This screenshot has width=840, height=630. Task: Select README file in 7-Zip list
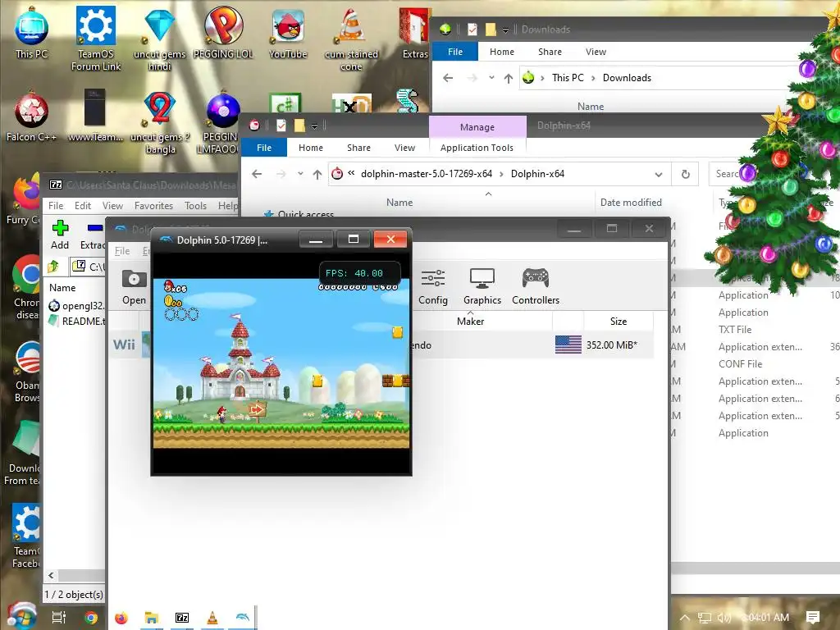click(76, 321)
